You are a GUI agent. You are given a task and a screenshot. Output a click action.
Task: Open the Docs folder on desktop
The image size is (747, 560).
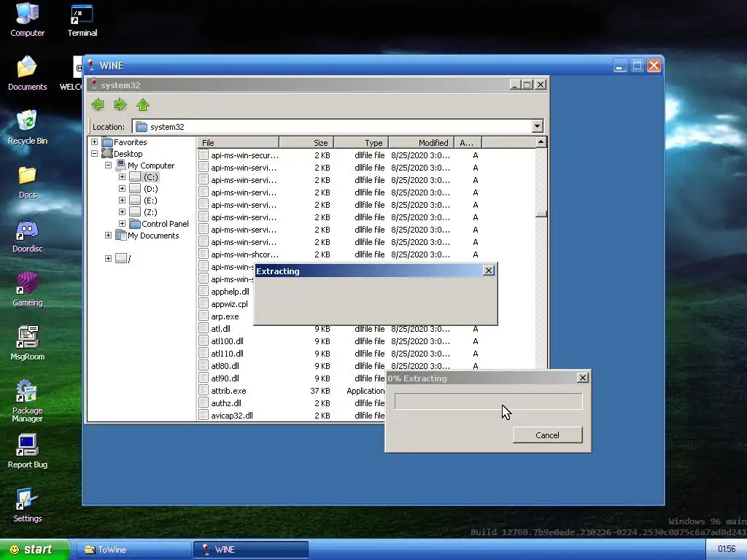[27, 182]
